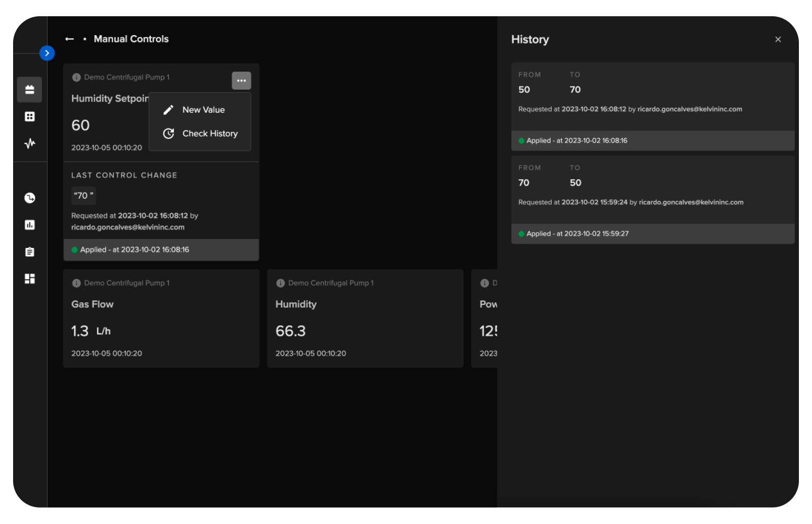Viewport: 812px width, 524px height.
Task: Select the Humidity 66.3 card
Action: [x=365, y=319]
